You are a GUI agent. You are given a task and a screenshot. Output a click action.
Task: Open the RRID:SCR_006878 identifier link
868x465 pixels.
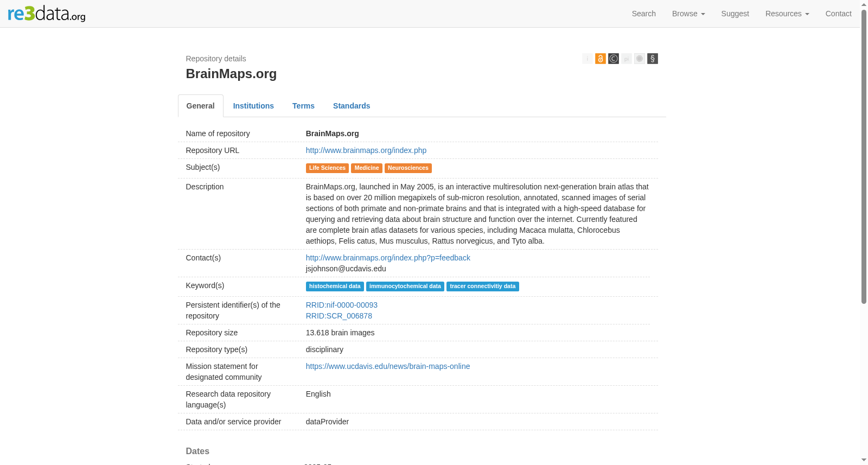pyautogui.click(x=339, y=316)
